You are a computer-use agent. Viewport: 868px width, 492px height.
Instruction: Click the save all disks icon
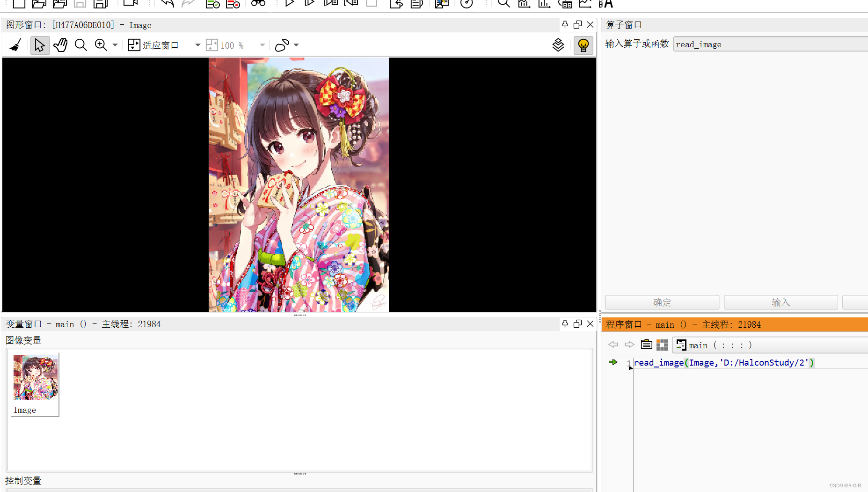click(x=100, y=4)
